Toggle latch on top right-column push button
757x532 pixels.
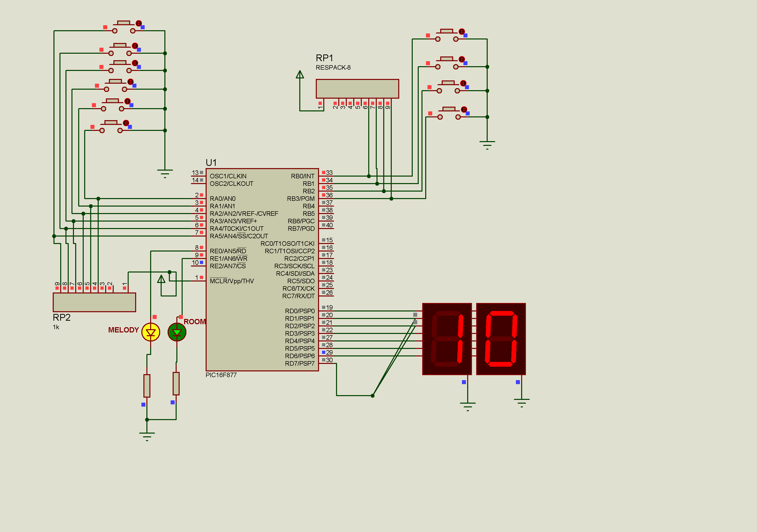(x=462, y=31)
